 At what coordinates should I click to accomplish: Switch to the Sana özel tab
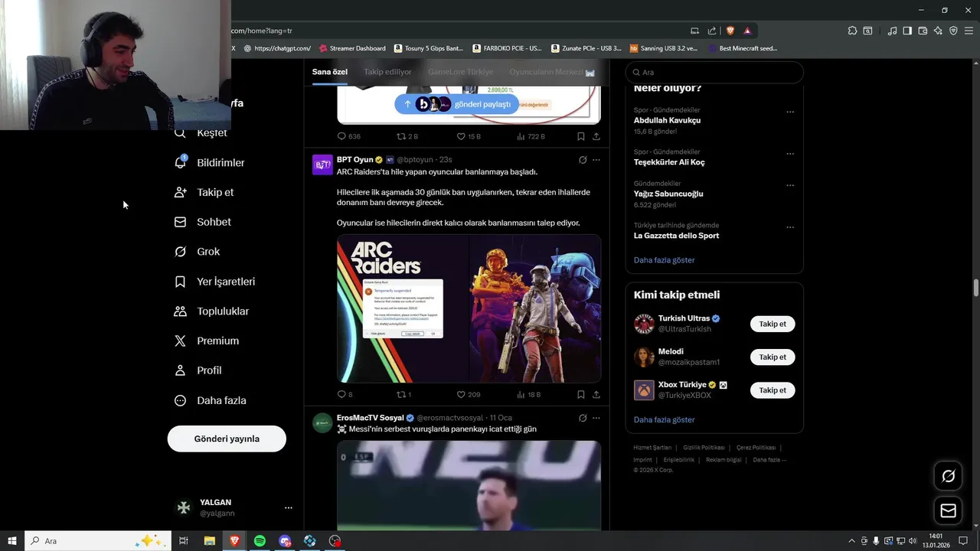tap(330, 72)
